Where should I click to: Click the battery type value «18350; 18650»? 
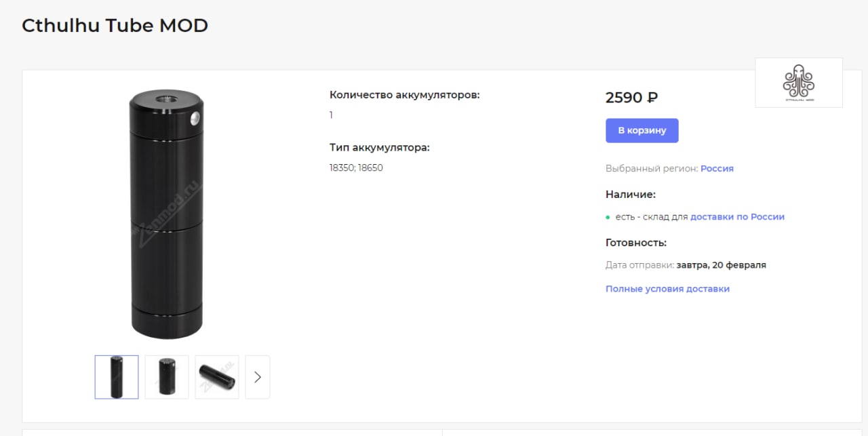[356, 167]
